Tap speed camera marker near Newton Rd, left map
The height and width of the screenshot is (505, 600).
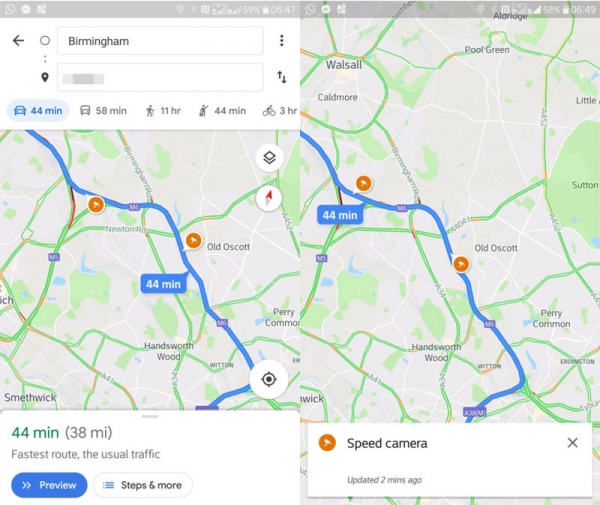[x=95, y=205]
